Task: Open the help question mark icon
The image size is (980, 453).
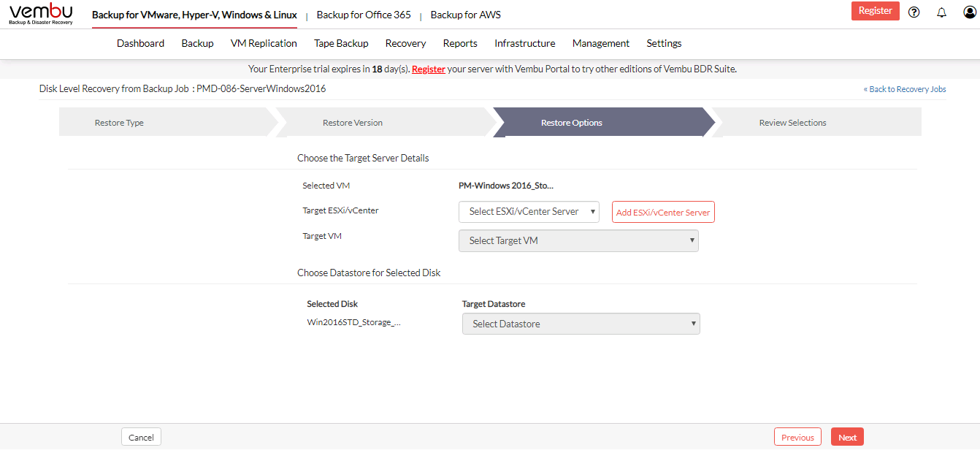Action: point(914,12)
